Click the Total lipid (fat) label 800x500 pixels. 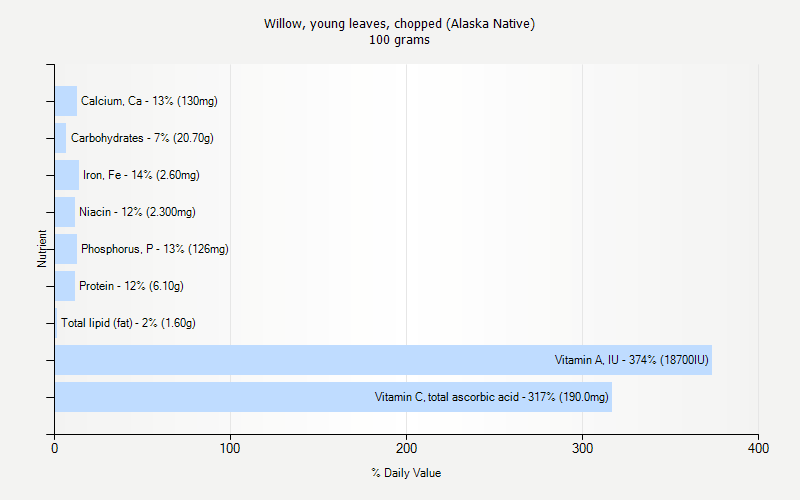(128, 323)
